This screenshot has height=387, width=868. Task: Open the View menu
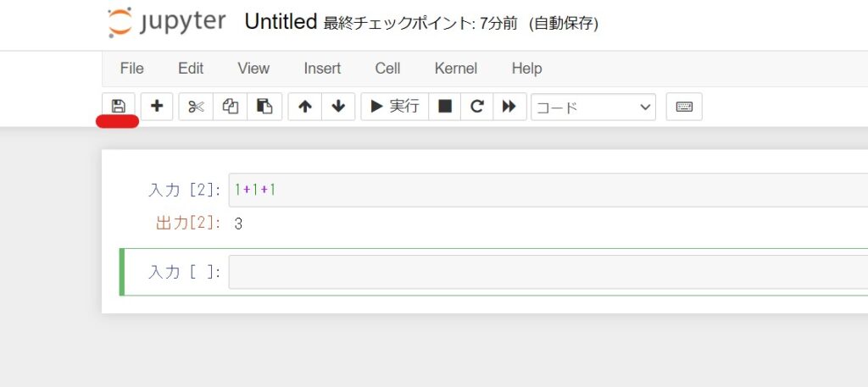point(253,69)
